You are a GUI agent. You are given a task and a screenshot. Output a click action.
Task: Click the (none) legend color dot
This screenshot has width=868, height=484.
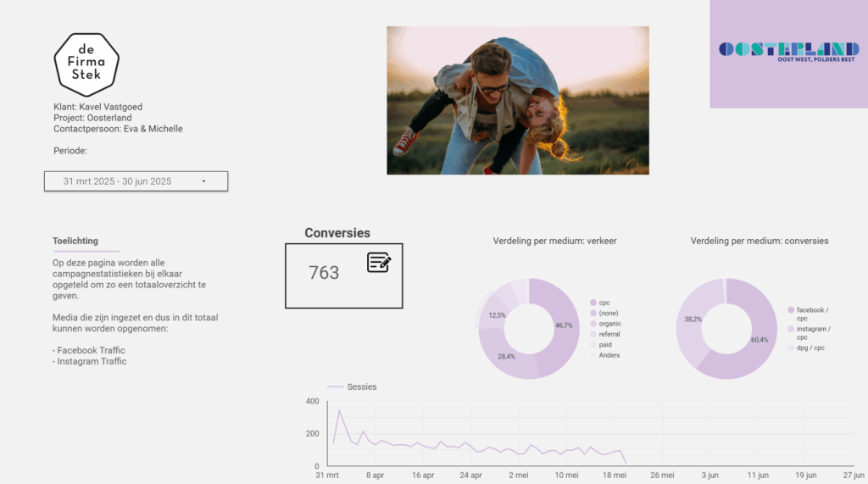point(593,314)
